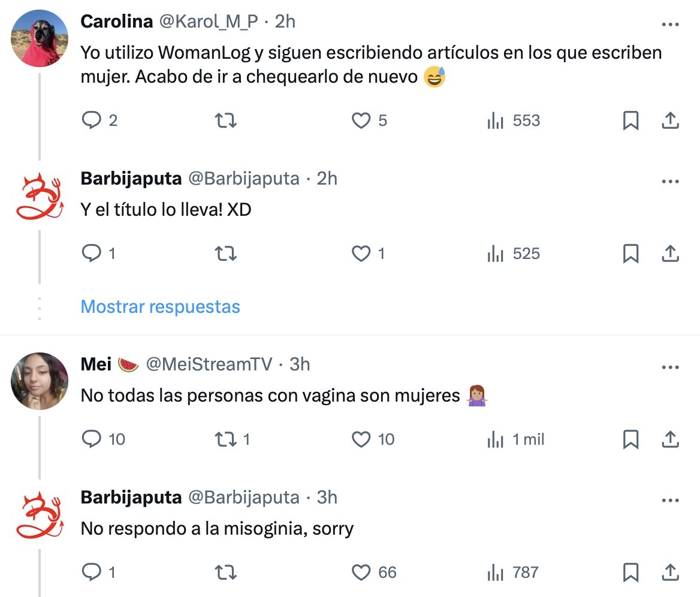Retweet Mei's tweet
The image size is (700, 597).
[226, 440]
